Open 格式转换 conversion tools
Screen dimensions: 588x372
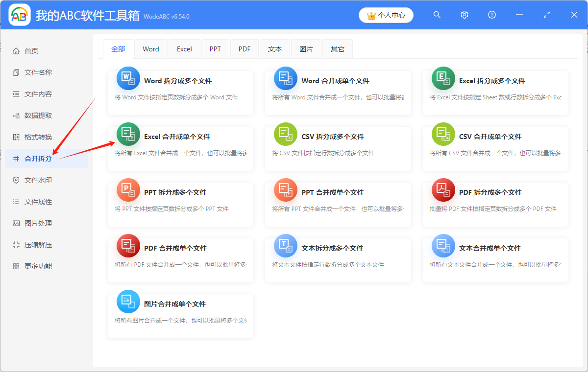pyautogui.click(x=34, y=137)
